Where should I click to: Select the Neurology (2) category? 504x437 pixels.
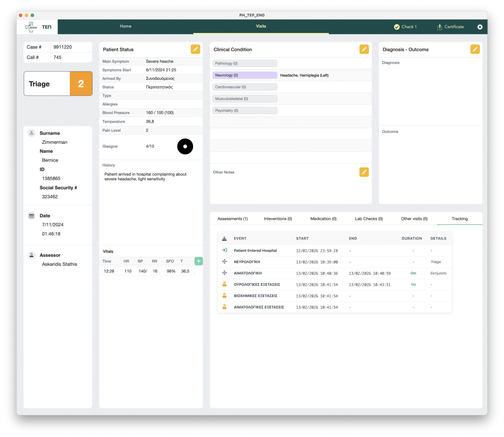[x=245, y=75]
